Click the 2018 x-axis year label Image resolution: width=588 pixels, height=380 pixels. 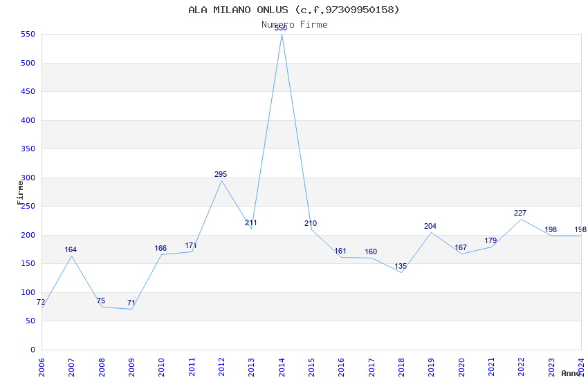pyautogui.click(x=402, y=368)
